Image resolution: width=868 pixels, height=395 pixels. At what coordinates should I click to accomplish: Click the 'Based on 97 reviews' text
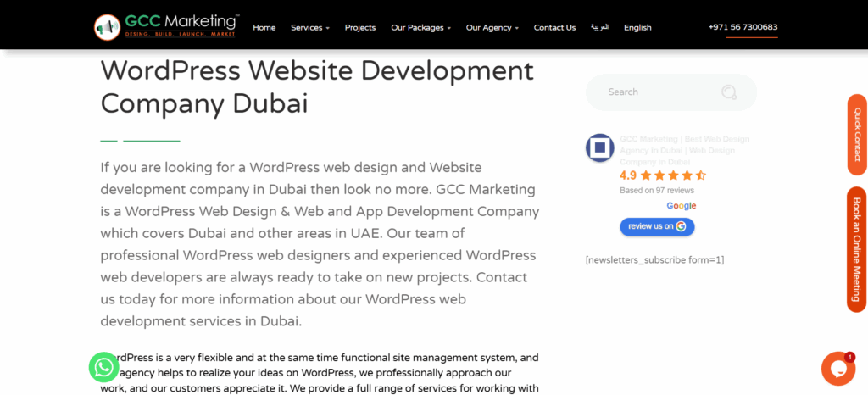pos(657,191)
